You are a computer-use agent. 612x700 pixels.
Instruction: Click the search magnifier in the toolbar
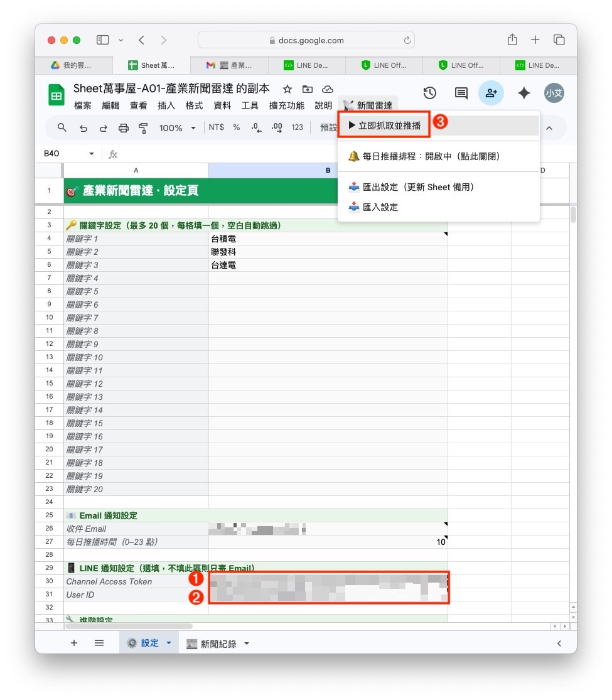pos(62,127)
